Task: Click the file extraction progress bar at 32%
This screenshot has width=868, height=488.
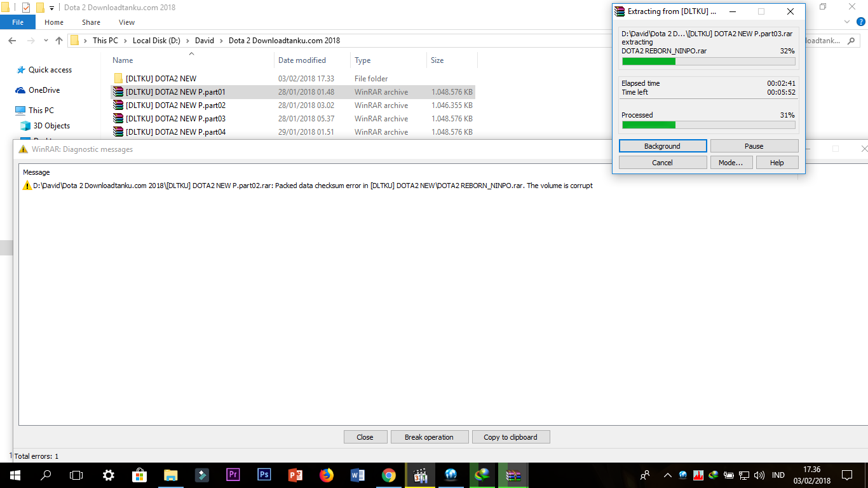Action: coord(709,61)
